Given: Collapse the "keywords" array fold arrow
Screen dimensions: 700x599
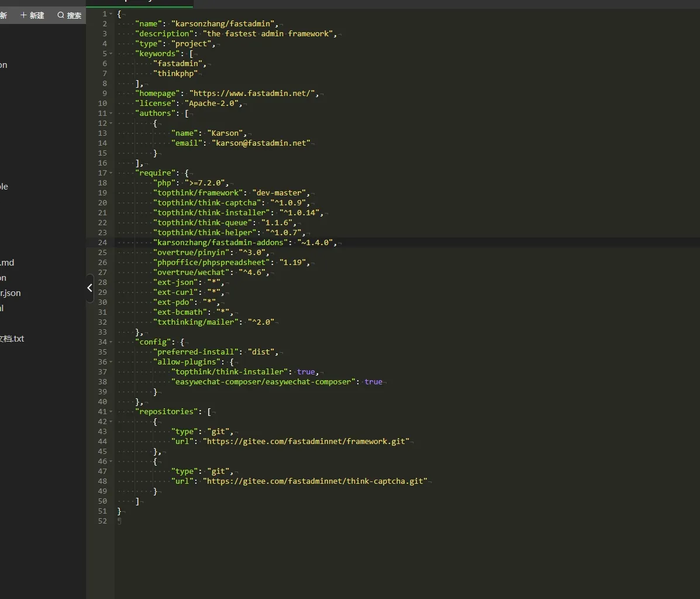Looking at the screenshot, I should 111,54.
